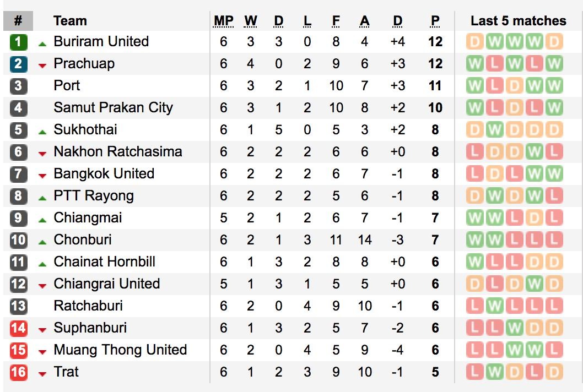
Task: Click Buriram United's first D form badge
Action: click(x=474, y=41)
